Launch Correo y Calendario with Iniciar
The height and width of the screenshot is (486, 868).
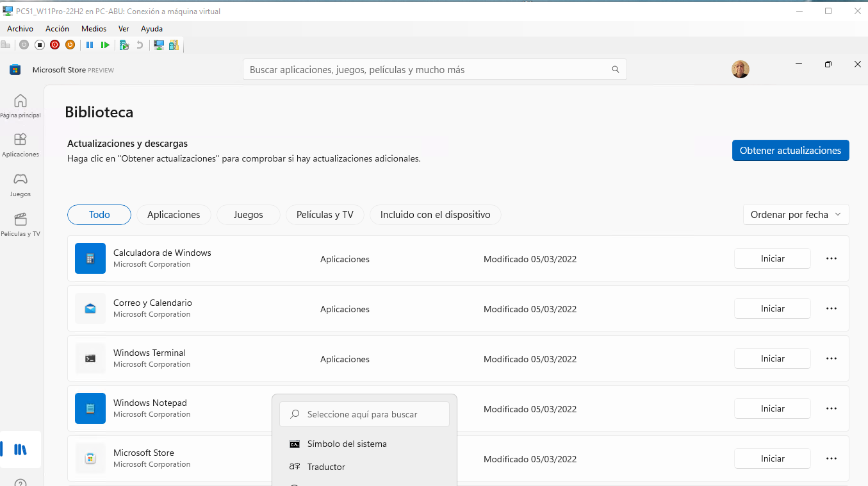[773, 308]
